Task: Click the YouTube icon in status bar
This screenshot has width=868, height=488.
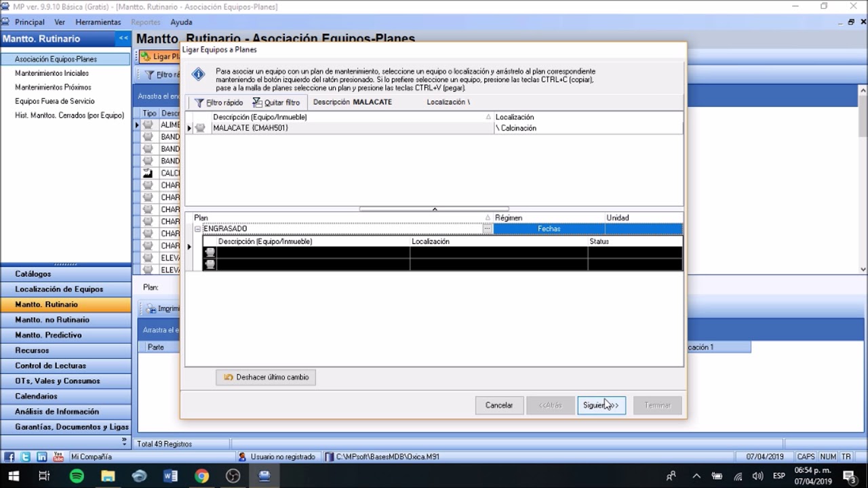Action: [x=58, y=457]
